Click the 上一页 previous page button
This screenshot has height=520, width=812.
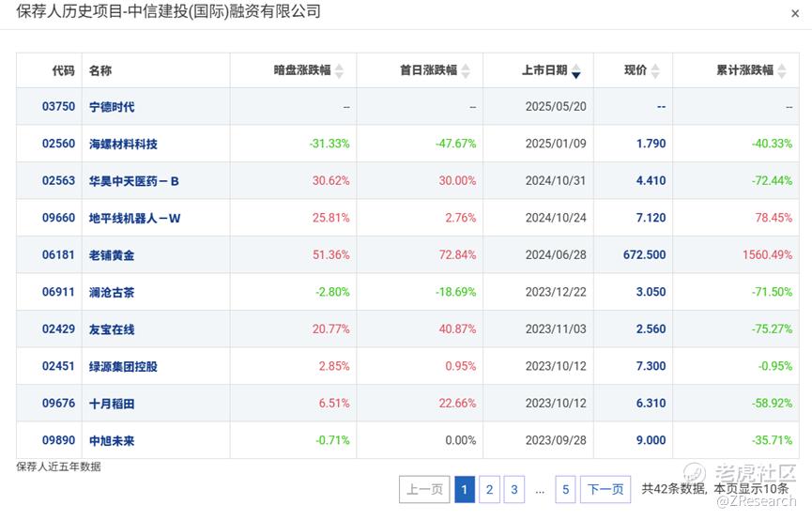pos(424,489)
